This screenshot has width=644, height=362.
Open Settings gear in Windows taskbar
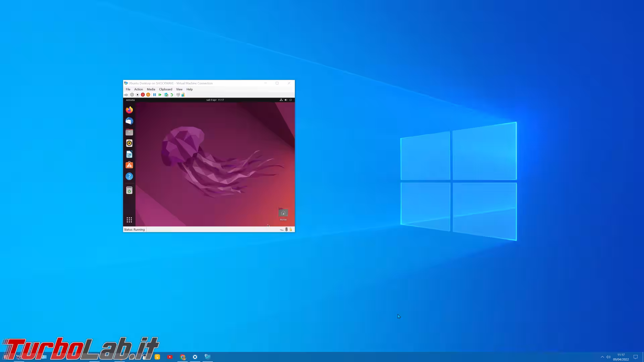pyautogui.click(x=195, y=357)
